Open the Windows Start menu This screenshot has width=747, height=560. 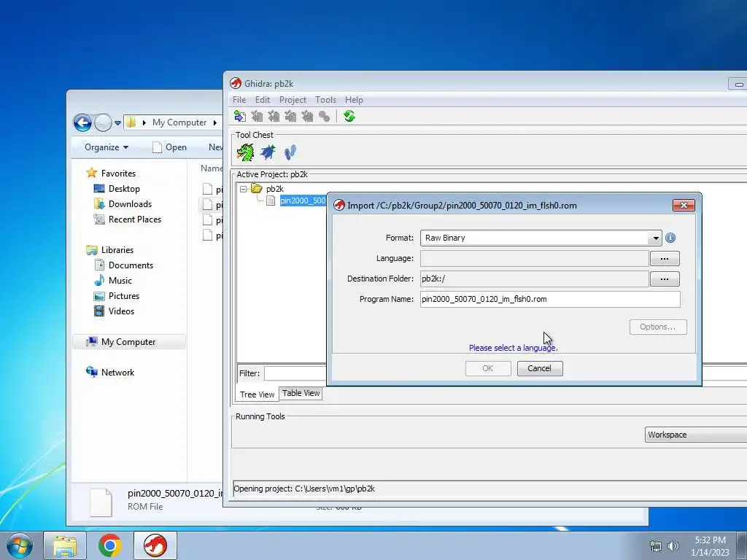click(x=20, y=545)
